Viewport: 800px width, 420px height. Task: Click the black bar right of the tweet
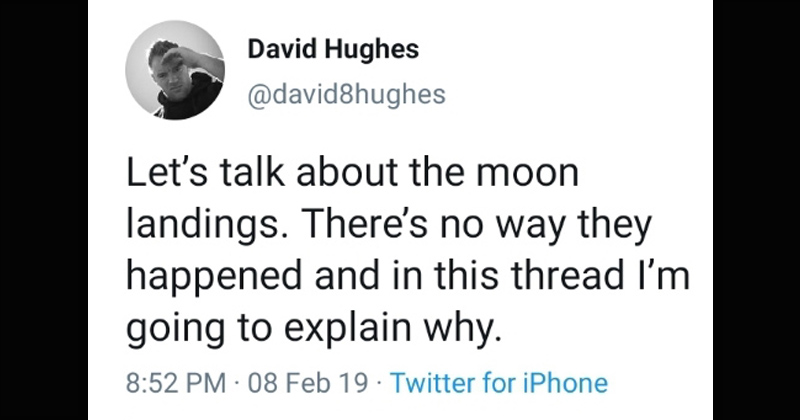pos(756,210)
